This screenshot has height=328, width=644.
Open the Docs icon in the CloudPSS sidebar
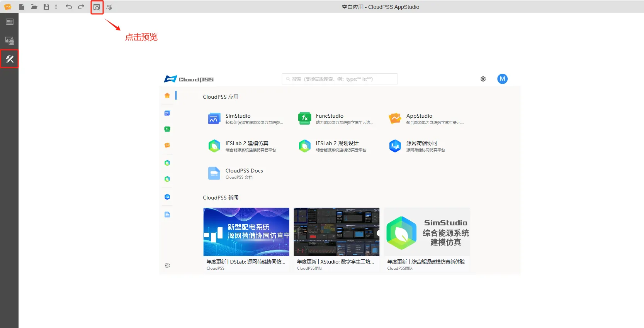[x=167, y=215]
